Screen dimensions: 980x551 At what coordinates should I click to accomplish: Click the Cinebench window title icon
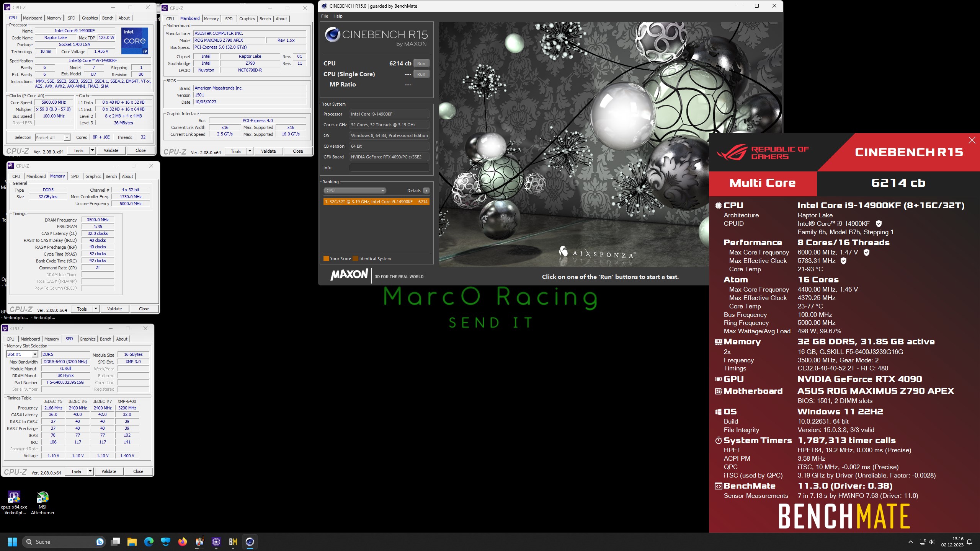point(324,6)
